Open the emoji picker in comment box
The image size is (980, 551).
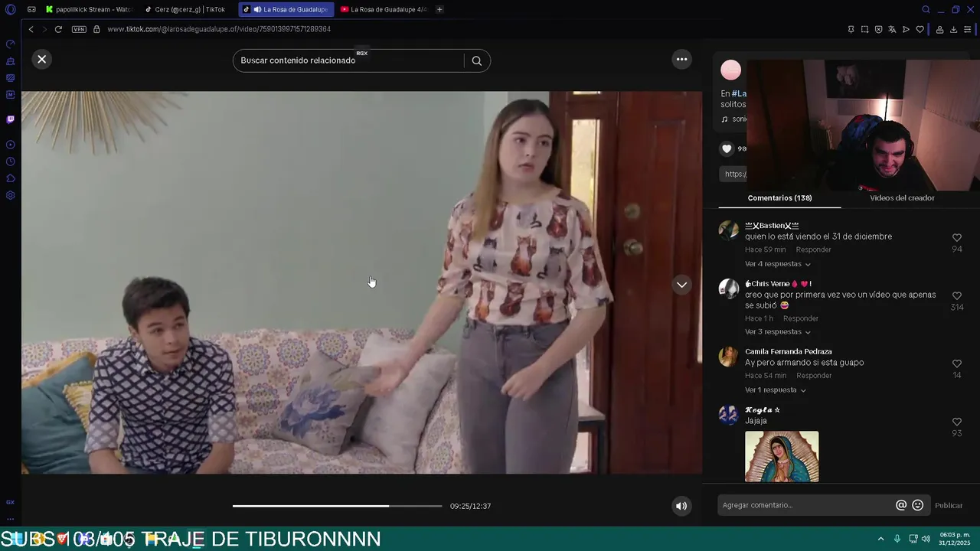918,505
